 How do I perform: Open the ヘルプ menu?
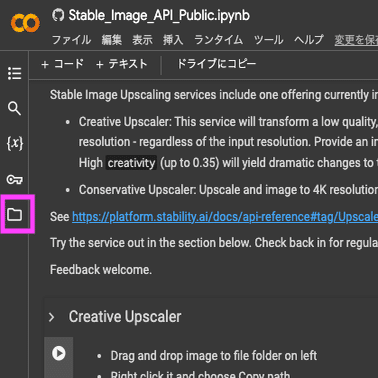click(x=309, y=40)
